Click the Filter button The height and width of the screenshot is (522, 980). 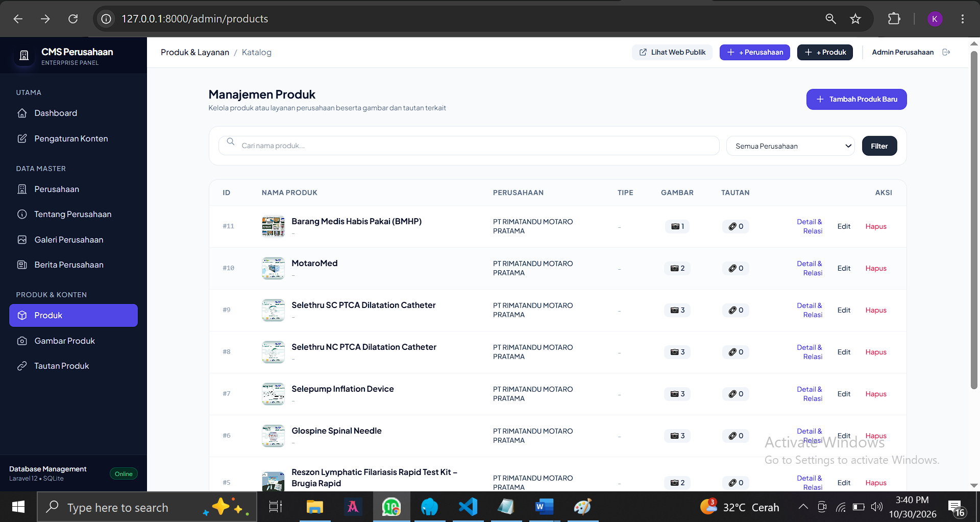(x=879, y=146)
